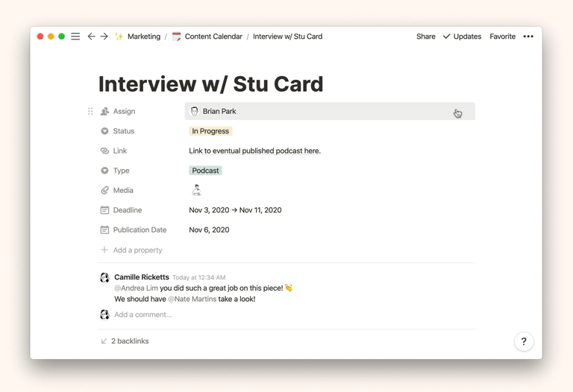Edit the Nov 6, 2020 publication date
Viewport: 573px width, 392px height.
click(x=209, y=230)
